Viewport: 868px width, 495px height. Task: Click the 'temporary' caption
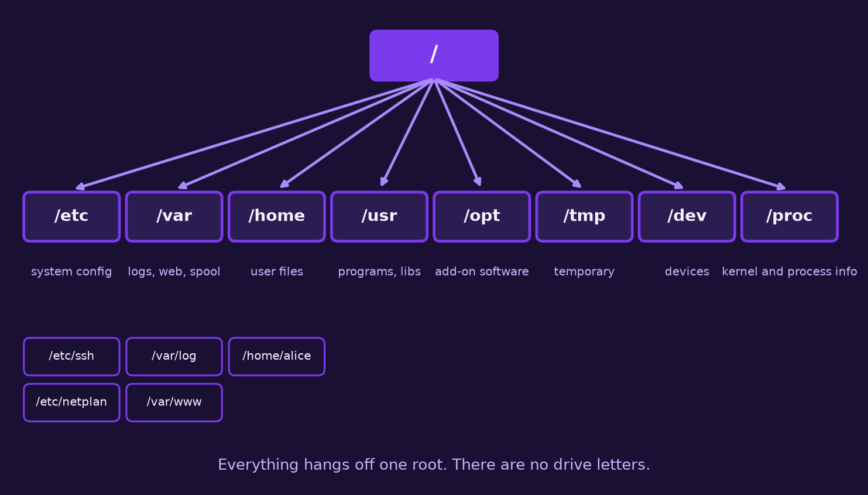(x=584, y=272)
